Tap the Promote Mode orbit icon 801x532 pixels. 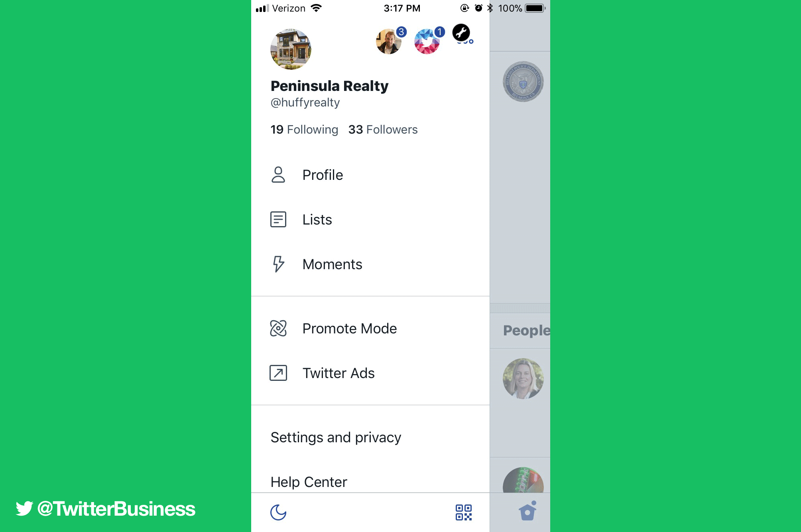point(278,328)
